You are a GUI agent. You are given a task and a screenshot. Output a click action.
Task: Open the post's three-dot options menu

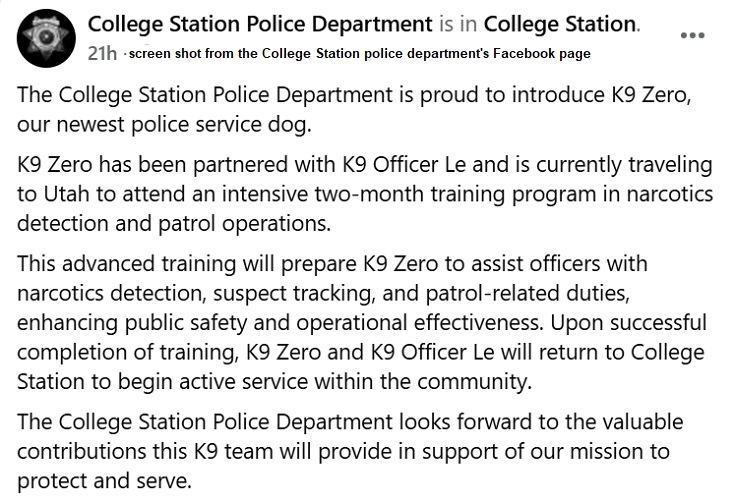click(x=692, y=35)
